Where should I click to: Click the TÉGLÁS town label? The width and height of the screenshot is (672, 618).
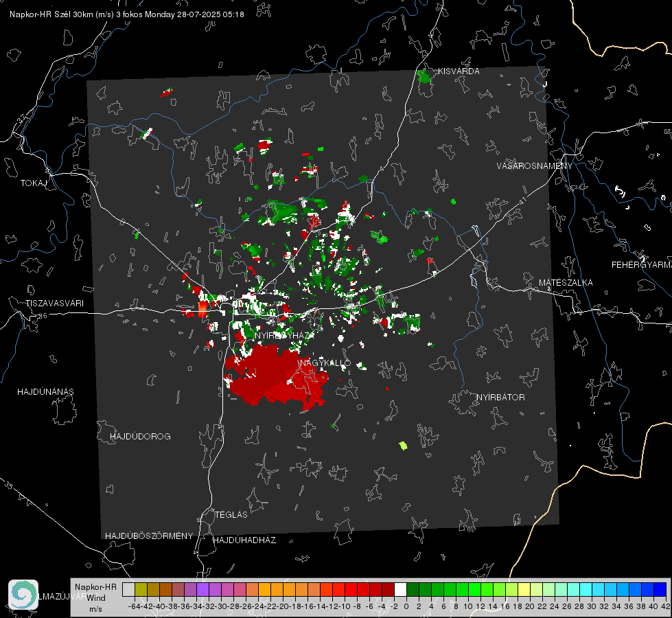click(x=231, y=515)
